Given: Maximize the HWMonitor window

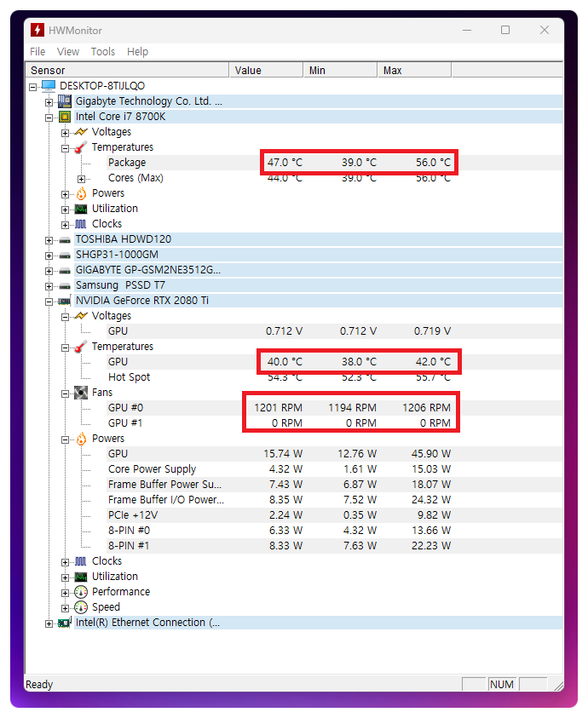Looking at the screenshot, I should click(505, 30).
